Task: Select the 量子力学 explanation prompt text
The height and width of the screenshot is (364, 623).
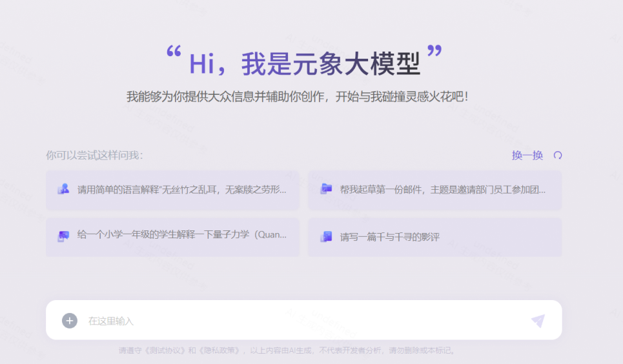Action: pyautogui.click(x=181, y=235)
